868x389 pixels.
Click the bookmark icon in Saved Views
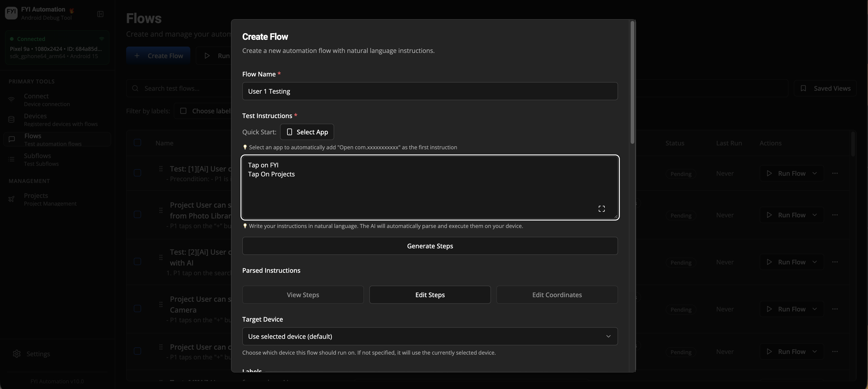click(803, 88)
